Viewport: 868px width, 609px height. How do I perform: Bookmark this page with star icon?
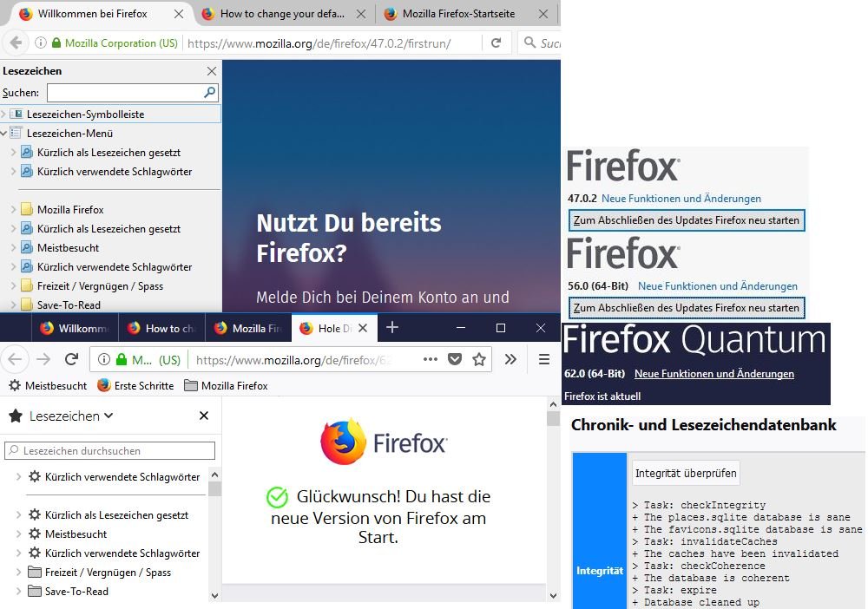[479, 359]
